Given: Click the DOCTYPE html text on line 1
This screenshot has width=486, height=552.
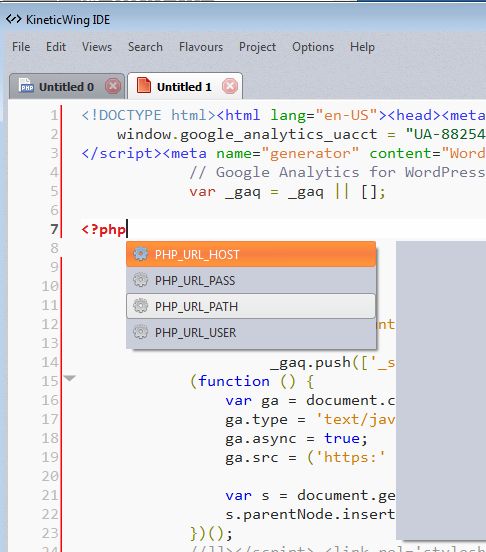Looking at the screenshot, I should coord(148,115).
